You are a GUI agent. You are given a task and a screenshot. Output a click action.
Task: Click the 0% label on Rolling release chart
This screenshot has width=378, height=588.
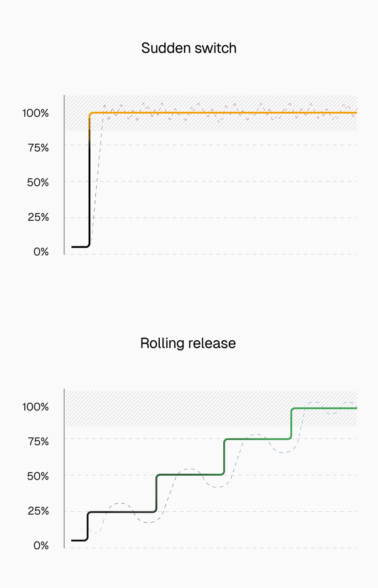[41, 545]
